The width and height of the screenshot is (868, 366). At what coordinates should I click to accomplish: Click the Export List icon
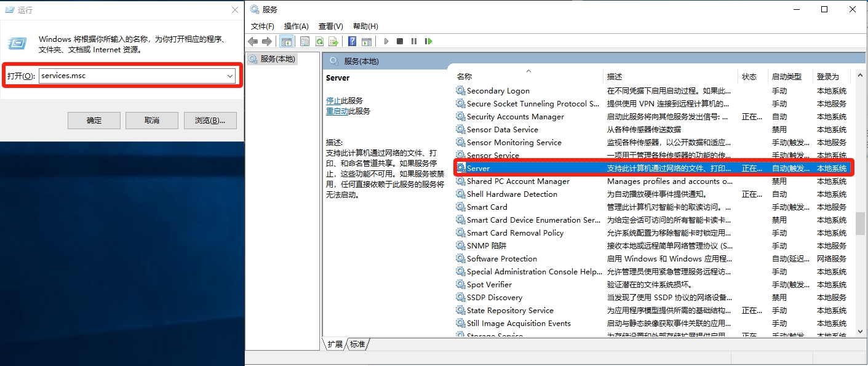(334, 41)
